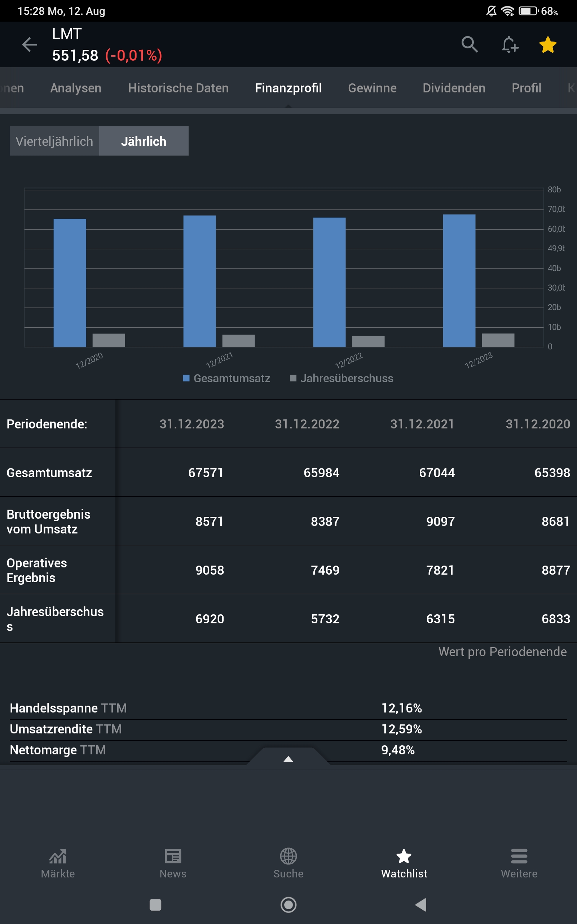Create a price alert via the bell icon
577x924 pixels.
coord(509,44)
